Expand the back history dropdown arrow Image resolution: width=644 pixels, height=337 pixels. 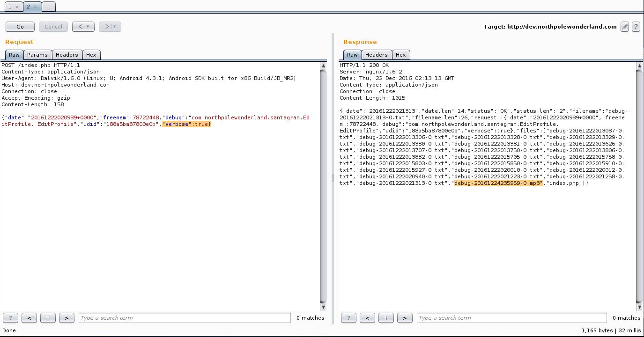(x=88, y=27)
